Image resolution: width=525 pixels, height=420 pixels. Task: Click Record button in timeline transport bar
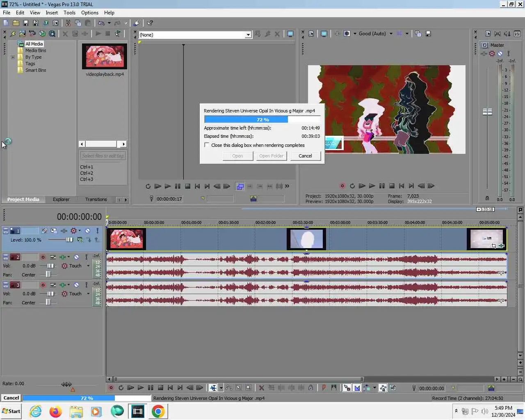click(x=111, y=388)
